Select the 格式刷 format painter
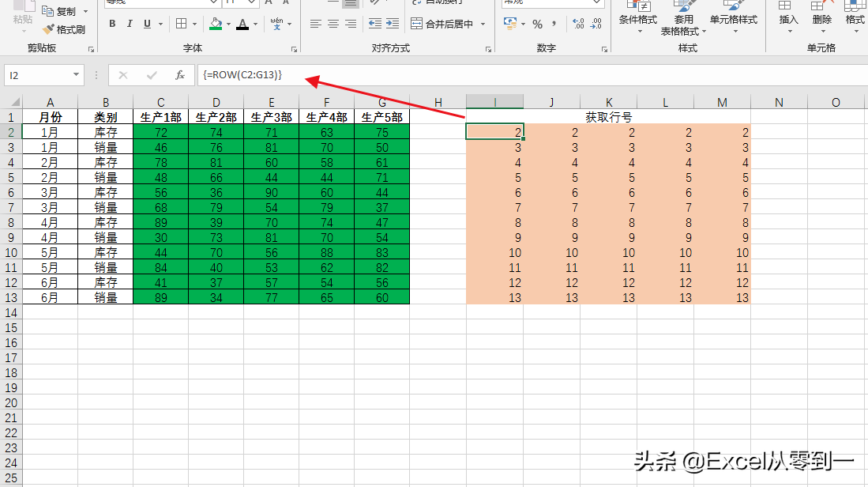Image resolution: width=868 pixels, height=487 pixels. tap(64, 29)
